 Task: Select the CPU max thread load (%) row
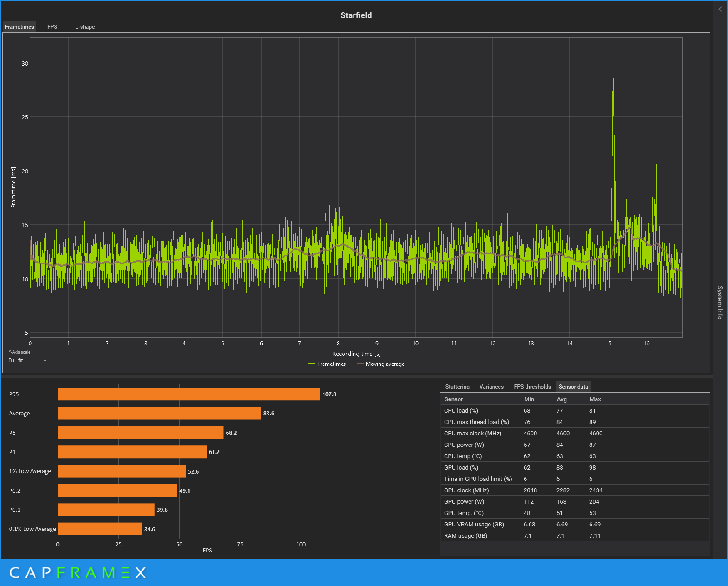pyautogui.click(x=575, y=422)
